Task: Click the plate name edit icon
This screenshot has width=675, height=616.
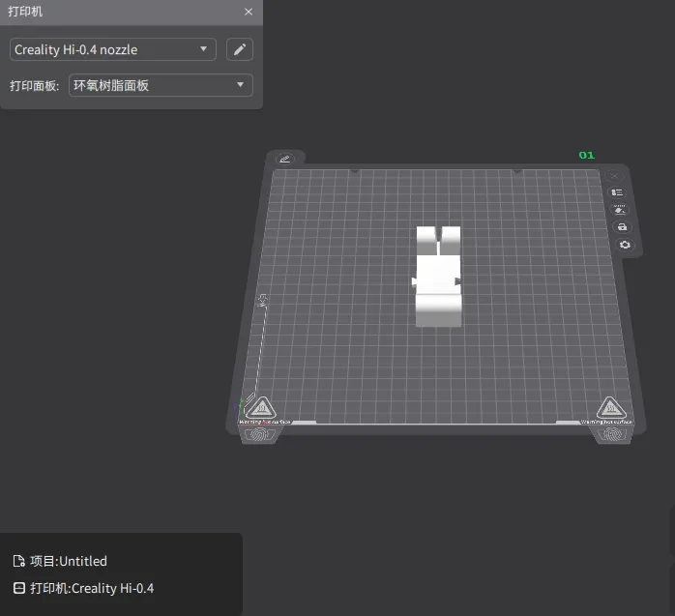Action: [285, 159]
